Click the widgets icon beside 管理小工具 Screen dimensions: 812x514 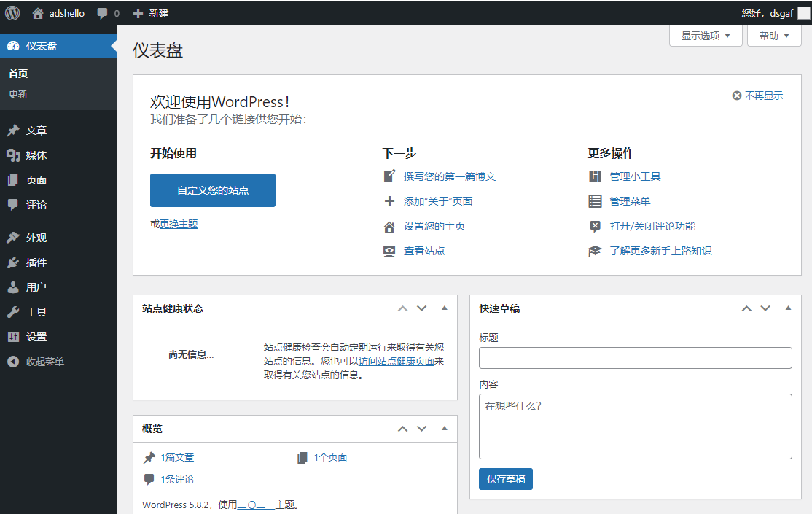pyautogui.click(x=595, y=176)
